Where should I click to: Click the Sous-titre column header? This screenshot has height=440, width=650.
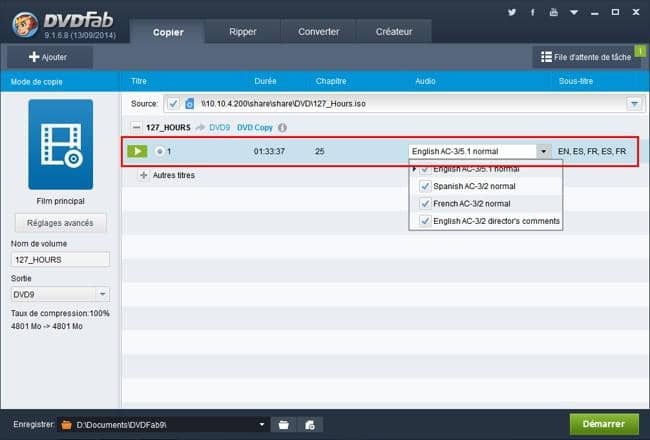tap(576, 81)
